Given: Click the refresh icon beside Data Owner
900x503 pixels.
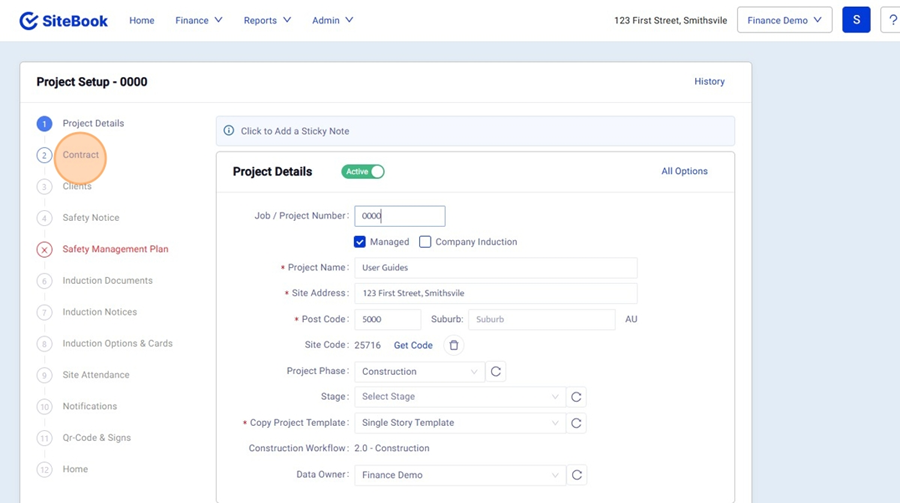Looking at the screenshot, I should [576, 475].
